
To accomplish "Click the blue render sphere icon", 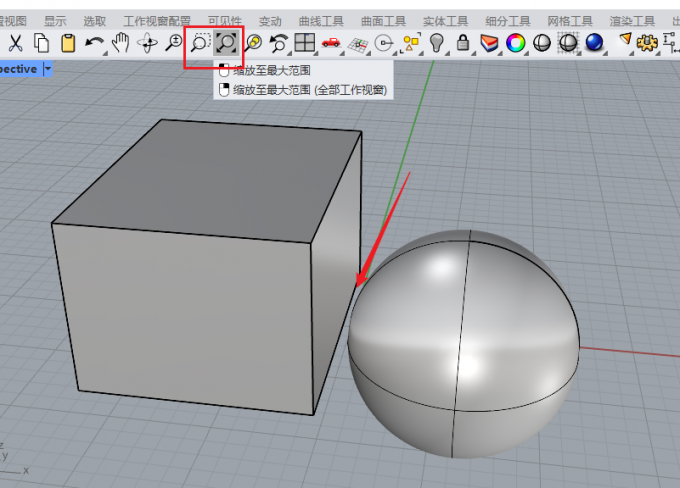I will [594, 43].
